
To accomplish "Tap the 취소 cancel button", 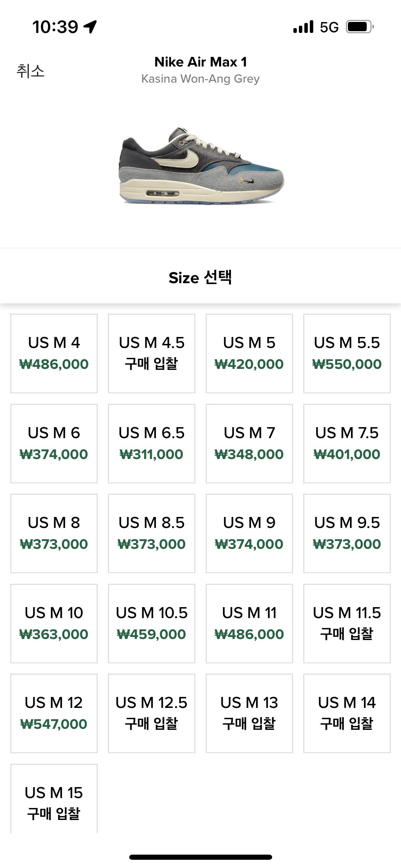I will point(31,71).
